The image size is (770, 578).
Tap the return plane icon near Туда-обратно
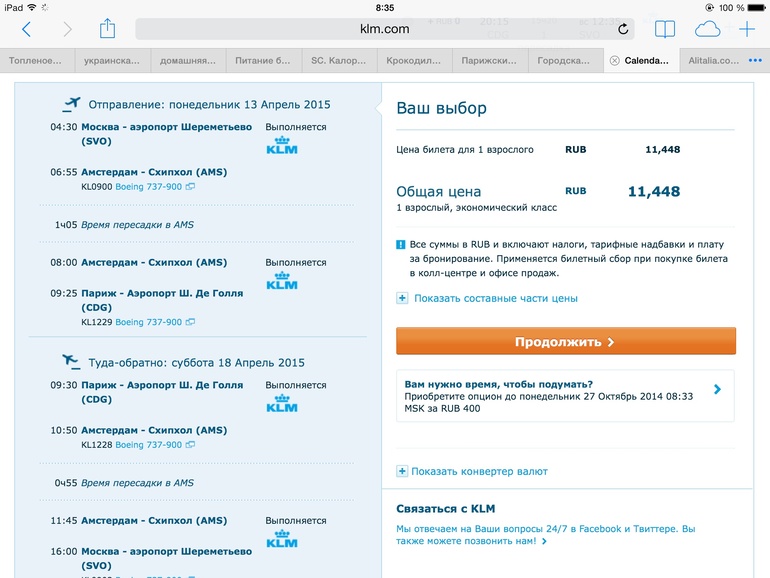point(71,362)
